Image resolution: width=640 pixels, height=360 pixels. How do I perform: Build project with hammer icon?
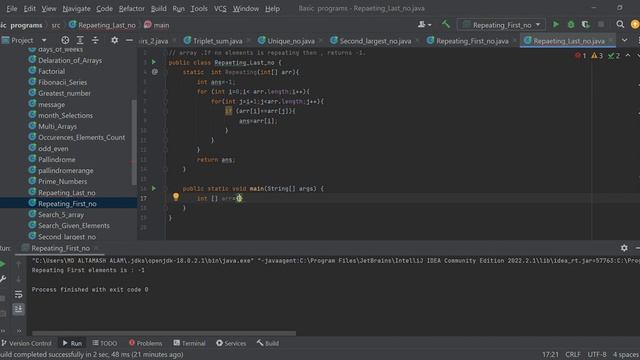tap(446, 24)
